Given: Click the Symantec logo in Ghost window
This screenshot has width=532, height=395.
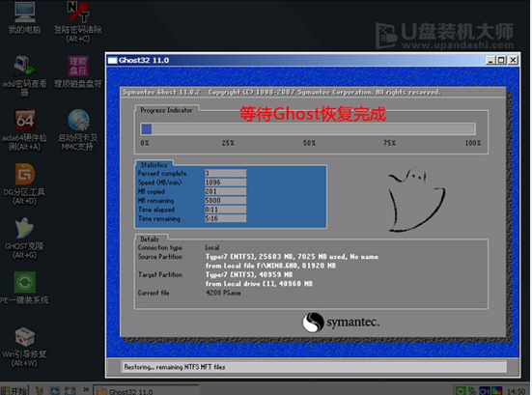Looking at the screenshot, I should 341,322.
